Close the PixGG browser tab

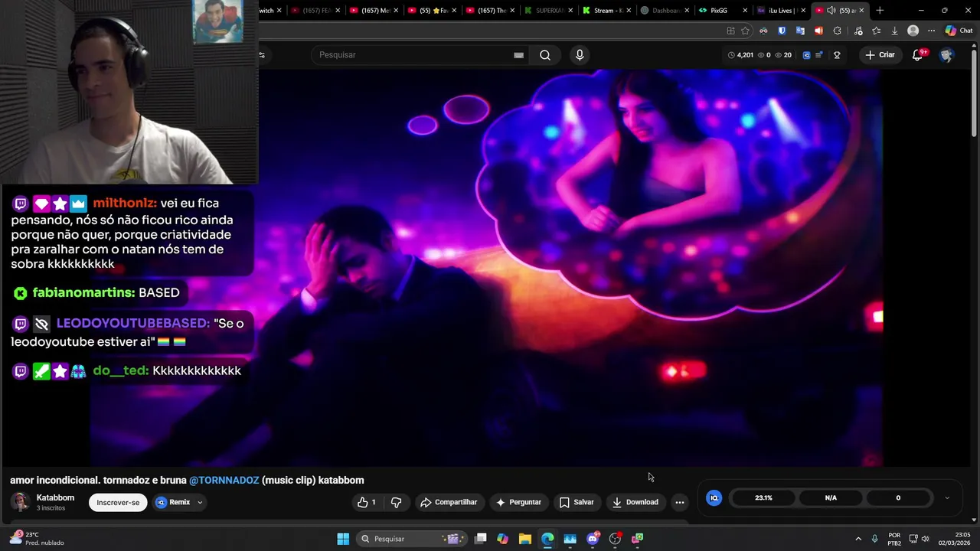point(745,11)
